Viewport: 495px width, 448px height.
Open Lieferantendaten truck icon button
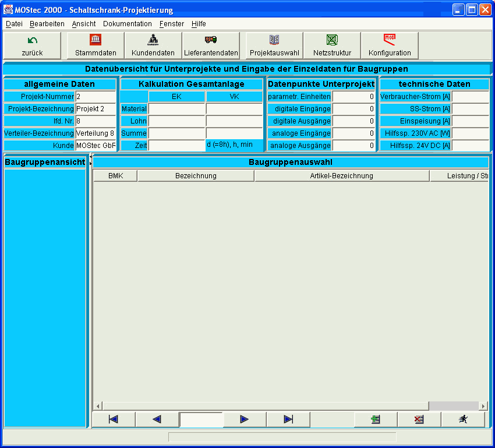pyautogui.click(x=210, y=45)
